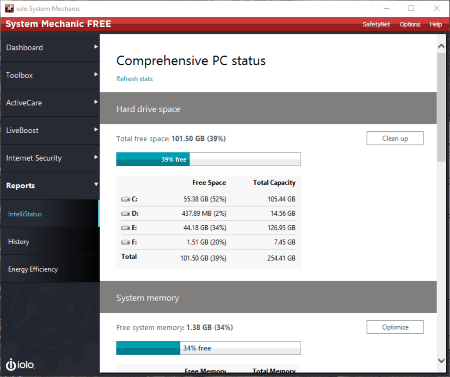The image size is (450, 377).
Task: Collapse the Reports section arrow
Action: 96,184
